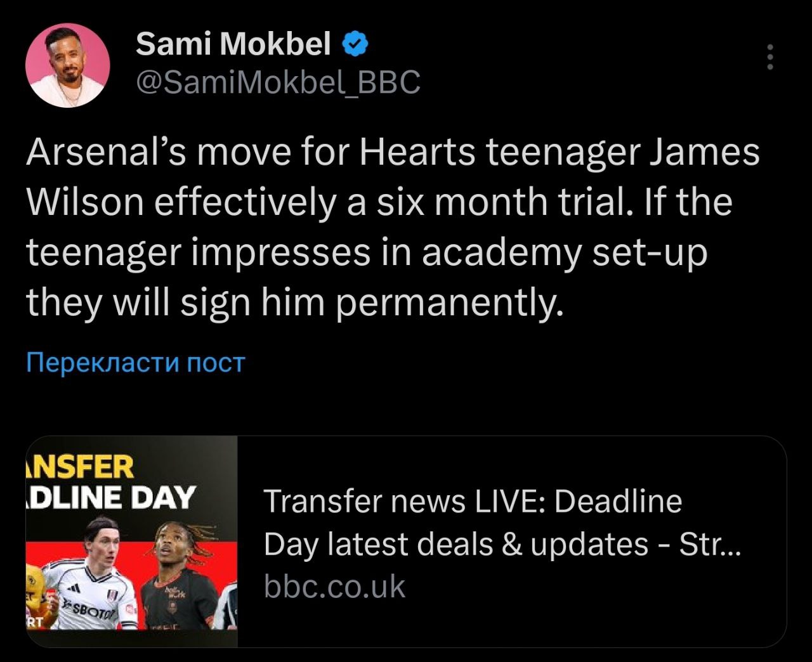Screen dimensions: 812x662
Task: Click the blue verified badge
Action: [356, 44]
